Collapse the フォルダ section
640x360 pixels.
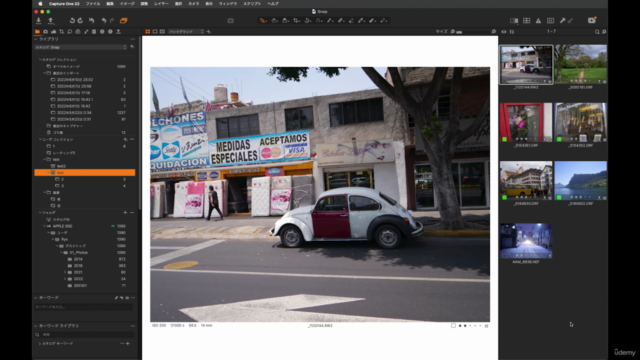click(40, 213)
